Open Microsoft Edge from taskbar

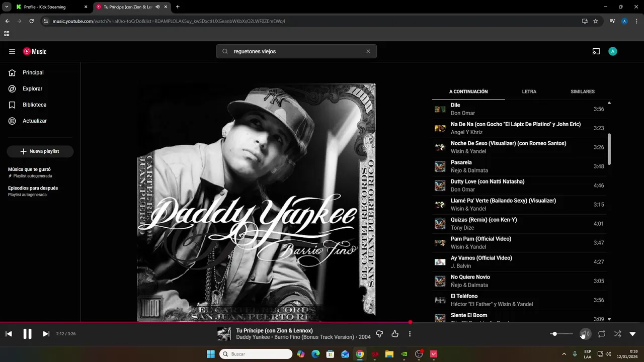[x=315, y=354]
